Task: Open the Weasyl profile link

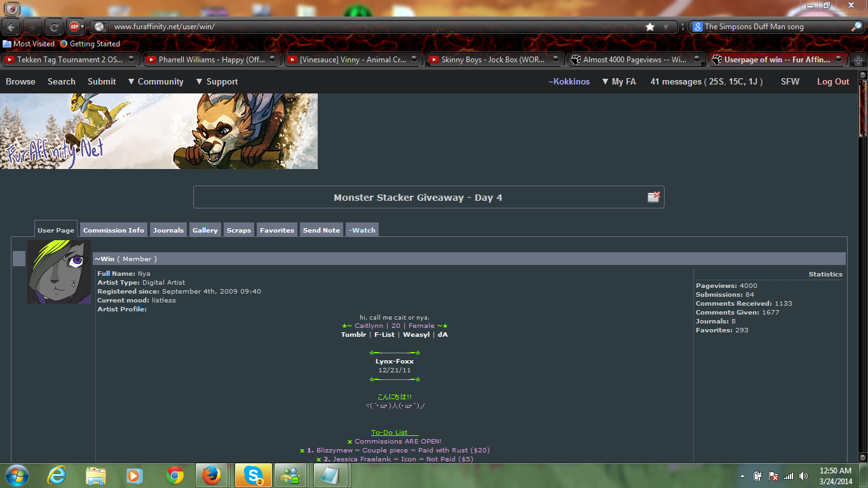Action: point(416,334)
